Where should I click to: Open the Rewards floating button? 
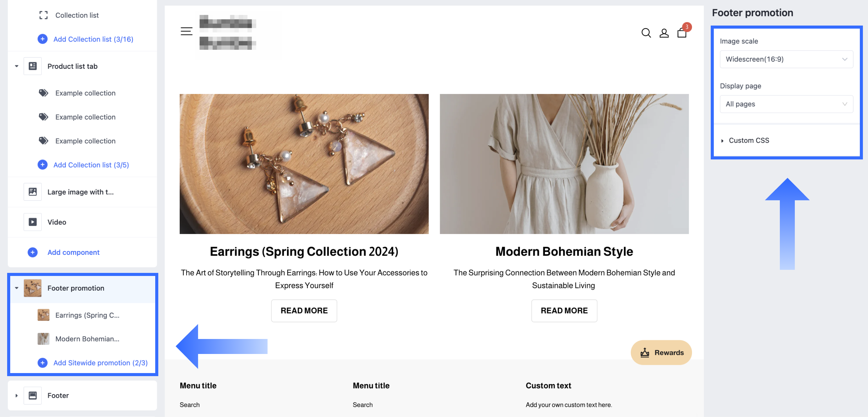point(661,353)
